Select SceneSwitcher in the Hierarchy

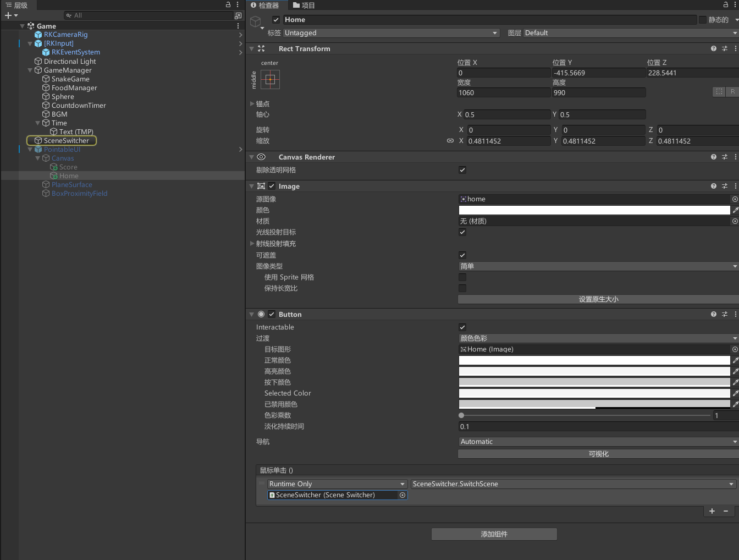66,141
